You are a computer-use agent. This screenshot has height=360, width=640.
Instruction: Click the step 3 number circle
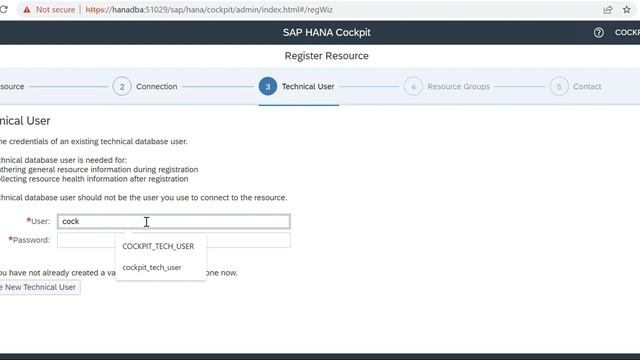tap(268, 87)
